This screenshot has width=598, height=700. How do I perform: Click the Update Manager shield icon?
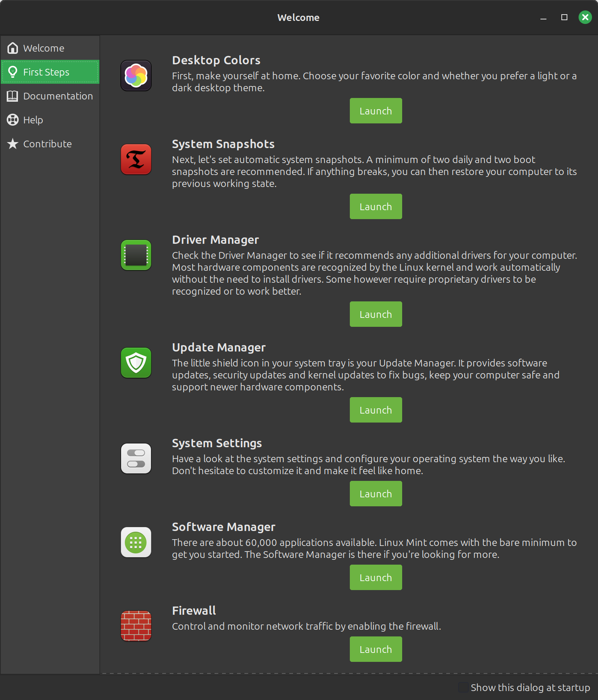coord(136,363)
